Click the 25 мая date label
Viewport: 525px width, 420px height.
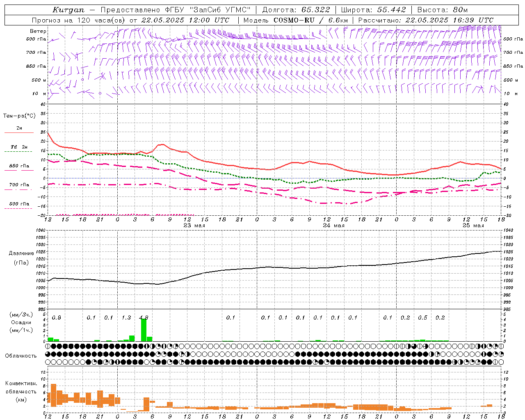[x=473, y=225]
